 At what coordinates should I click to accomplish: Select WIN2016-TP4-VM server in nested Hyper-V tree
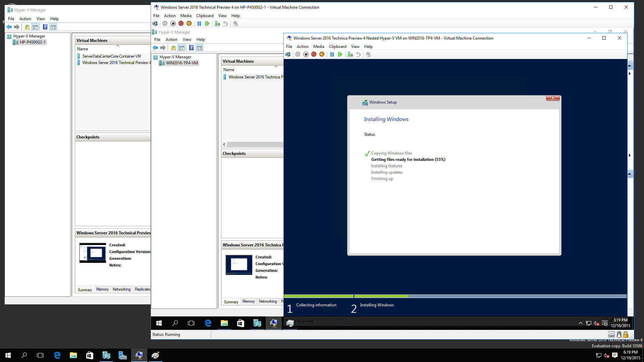[179, 63]
